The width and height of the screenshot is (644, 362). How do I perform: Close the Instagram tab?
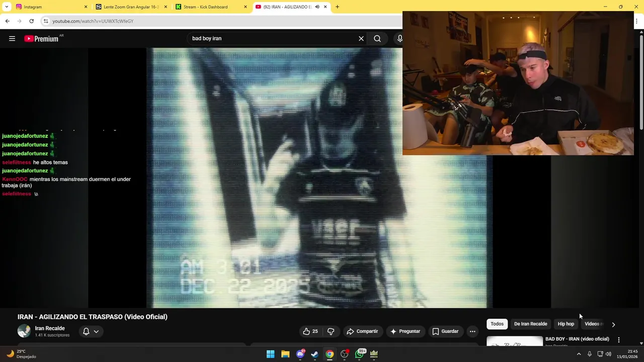pos(86,7)
